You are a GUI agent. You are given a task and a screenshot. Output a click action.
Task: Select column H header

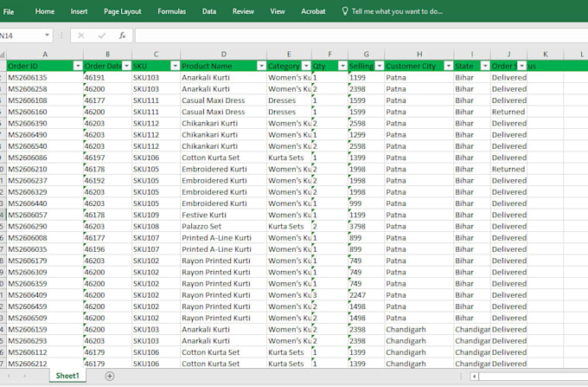click(419, 55)
